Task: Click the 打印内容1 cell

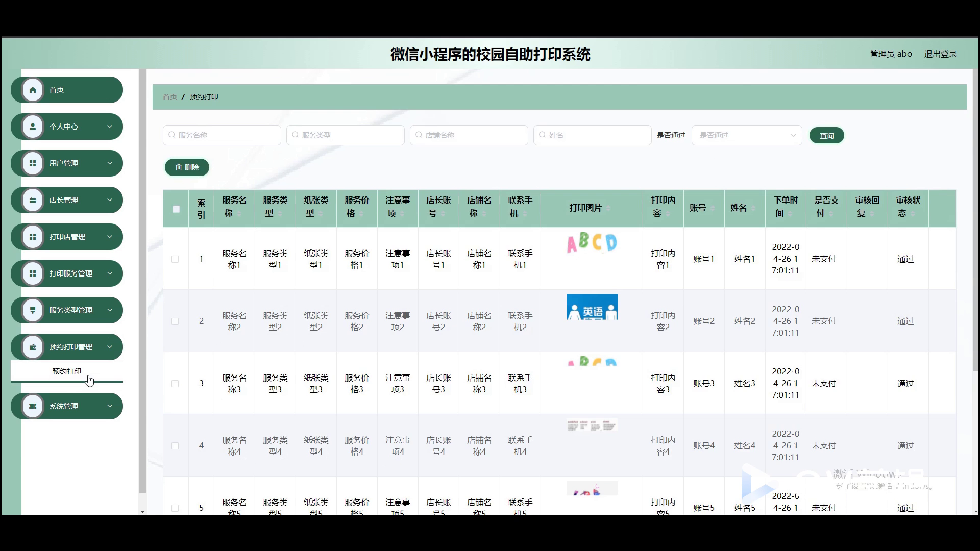Action: click(663, 259)
